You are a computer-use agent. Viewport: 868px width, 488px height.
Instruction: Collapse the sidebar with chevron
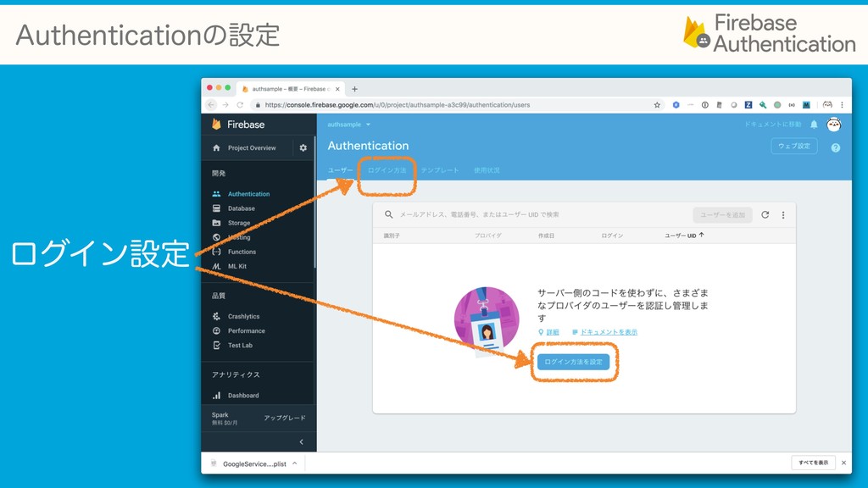tap(301, 441)
